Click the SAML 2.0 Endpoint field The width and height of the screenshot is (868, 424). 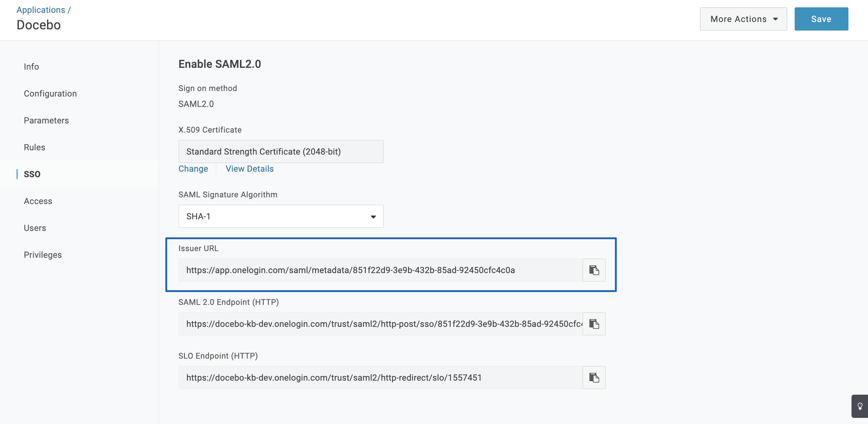coord(381,324)
